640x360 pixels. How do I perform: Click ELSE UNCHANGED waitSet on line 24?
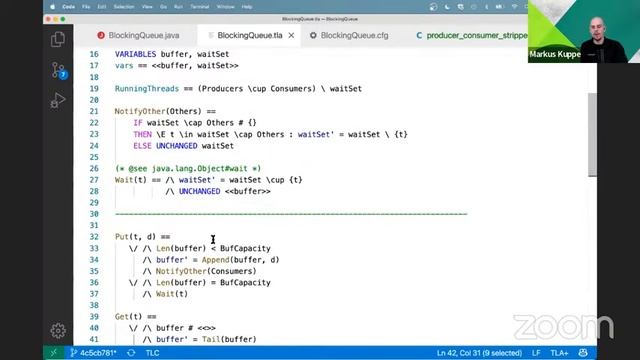184,146
